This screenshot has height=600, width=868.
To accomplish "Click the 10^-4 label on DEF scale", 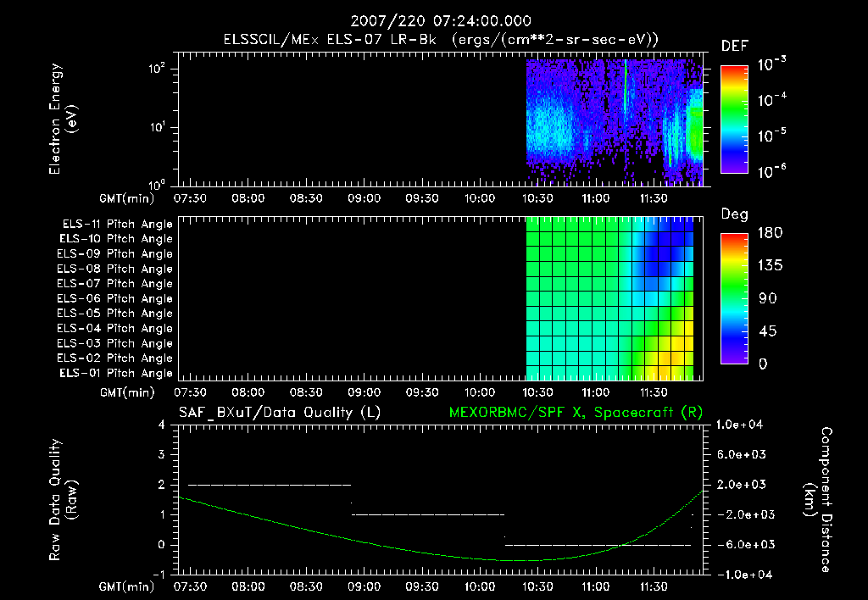I will [x=771, y=100].
